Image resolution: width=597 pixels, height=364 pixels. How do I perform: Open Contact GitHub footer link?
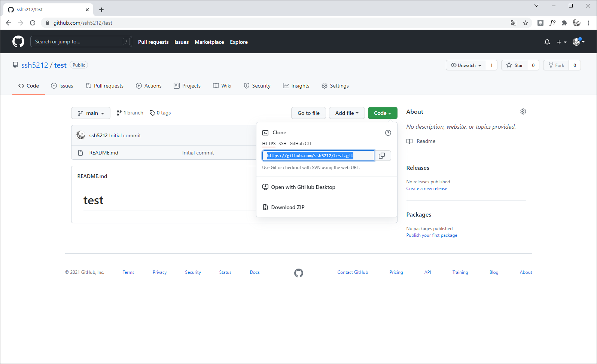pos(353,272)
